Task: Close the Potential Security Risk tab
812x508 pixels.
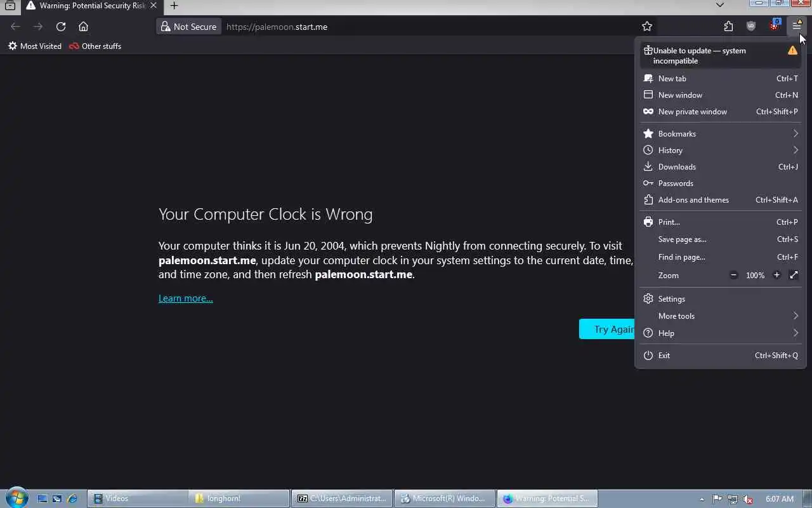Action: [x=153, y=6]
